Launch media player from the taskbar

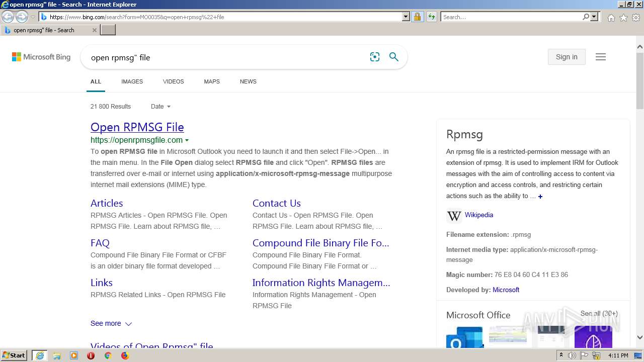[x=74, y=355]
